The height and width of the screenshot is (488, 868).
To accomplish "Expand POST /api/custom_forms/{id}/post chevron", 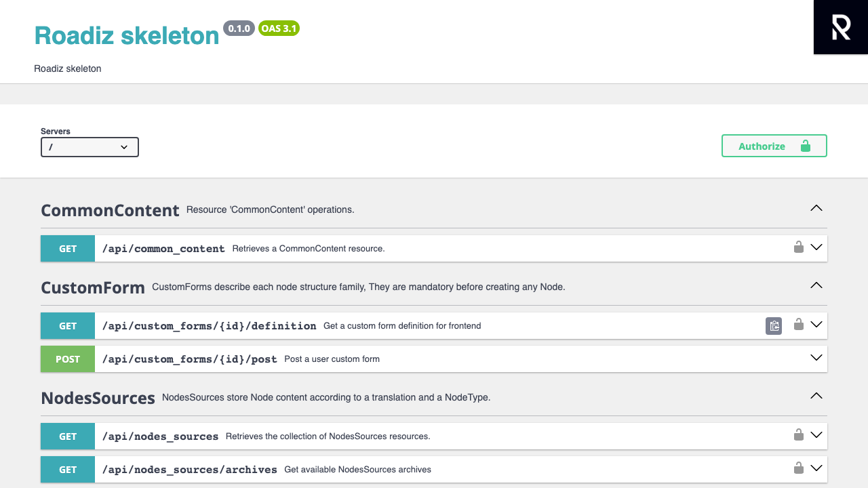I will (x=816, y=358).
